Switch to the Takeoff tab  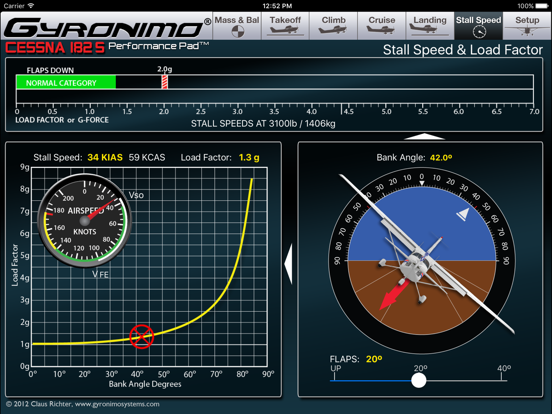click(x=285, y=26)
